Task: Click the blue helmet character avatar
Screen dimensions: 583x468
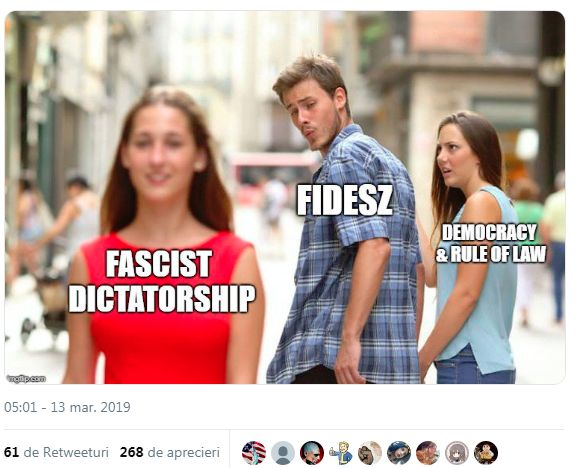Action: (399, 452)
